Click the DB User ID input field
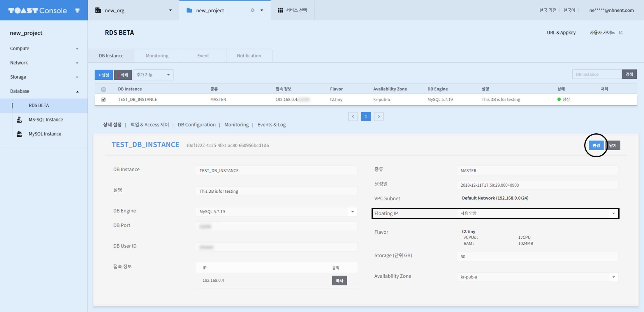Screen dimensions: 644x312 277,247
